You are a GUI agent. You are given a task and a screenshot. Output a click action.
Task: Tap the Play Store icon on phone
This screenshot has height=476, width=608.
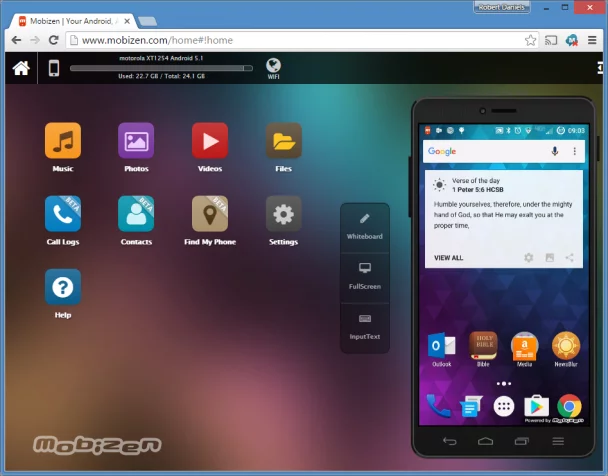(x=536, y=406)
